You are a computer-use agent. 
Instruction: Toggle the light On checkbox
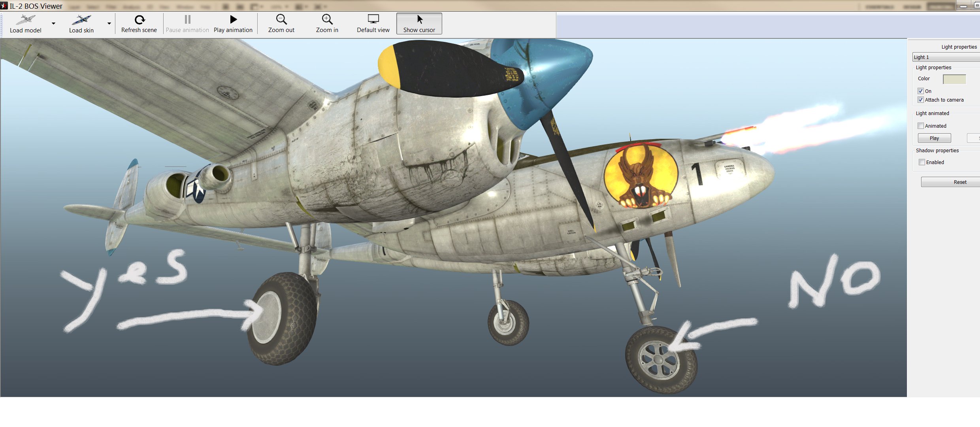[x=921, y=91]
